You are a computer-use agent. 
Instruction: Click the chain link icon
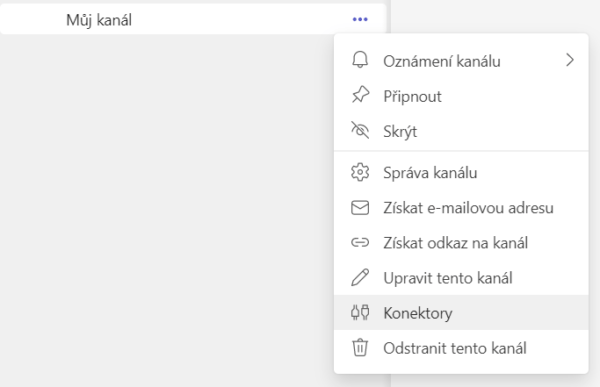[360, 243]
